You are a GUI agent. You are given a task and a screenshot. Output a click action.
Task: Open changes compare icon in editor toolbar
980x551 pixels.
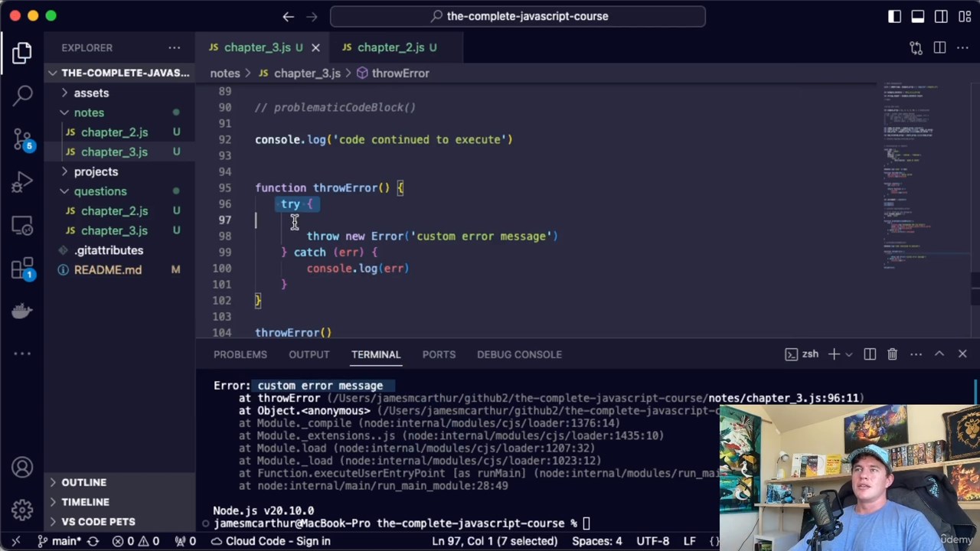click(x=916, y=47)
